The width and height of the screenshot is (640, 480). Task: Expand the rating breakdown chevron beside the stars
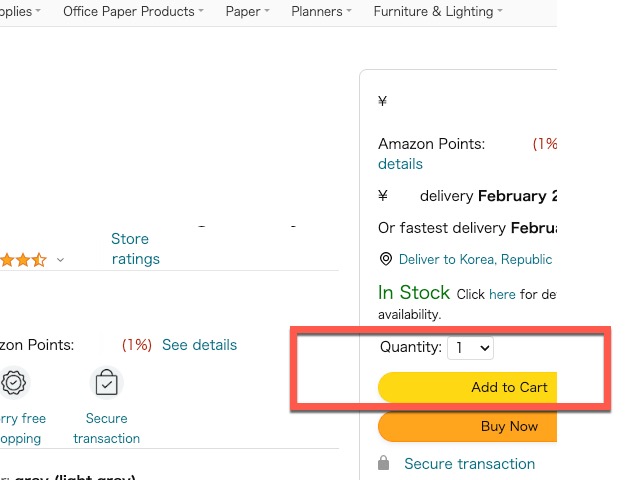click(x=60, y=260)
